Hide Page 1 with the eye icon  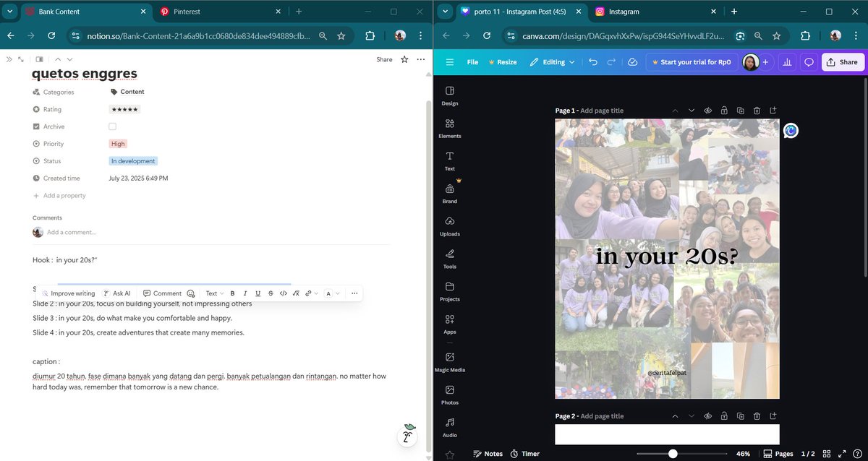point(707,111)
